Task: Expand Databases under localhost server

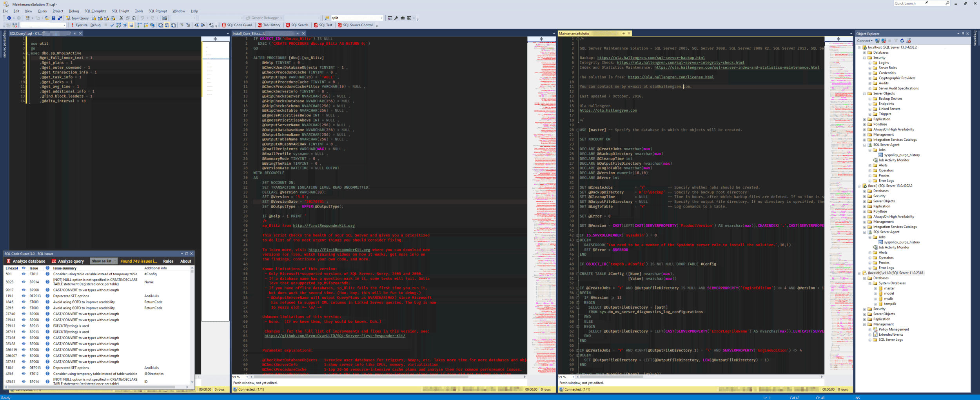Action: [x=865, y=53]
